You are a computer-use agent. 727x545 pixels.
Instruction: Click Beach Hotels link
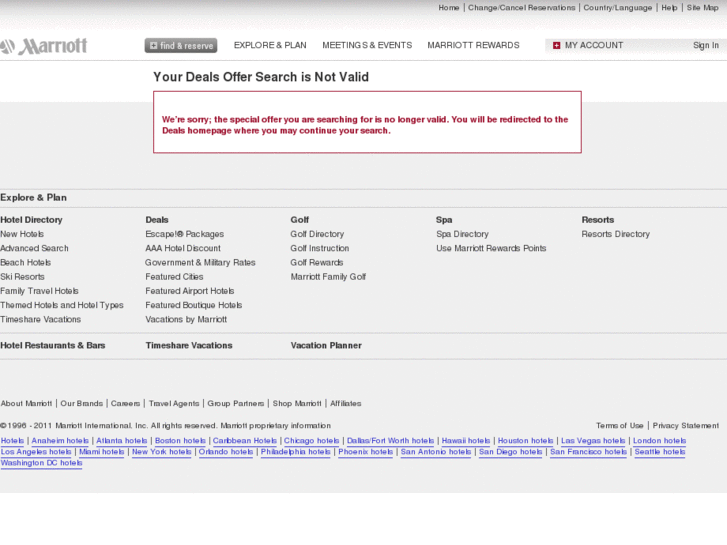coord(26,263)
